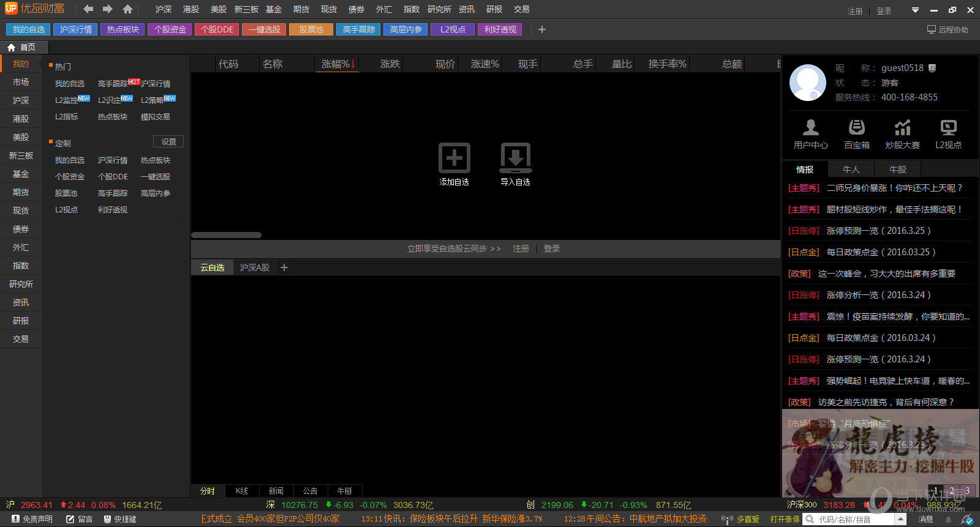Sort by the 涨幅% column header
The width and height of the screenshot is (980, 527).
[x=338, y=64]
